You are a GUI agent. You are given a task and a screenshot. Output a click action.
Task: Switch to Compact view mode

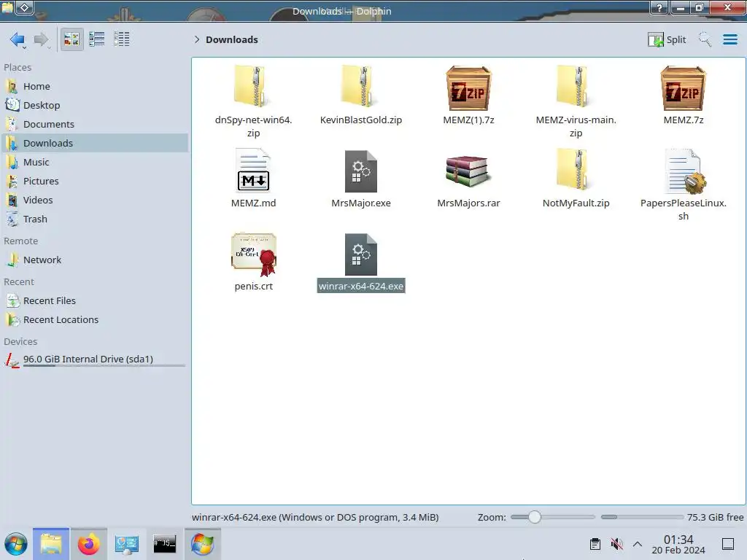(97, 39)
